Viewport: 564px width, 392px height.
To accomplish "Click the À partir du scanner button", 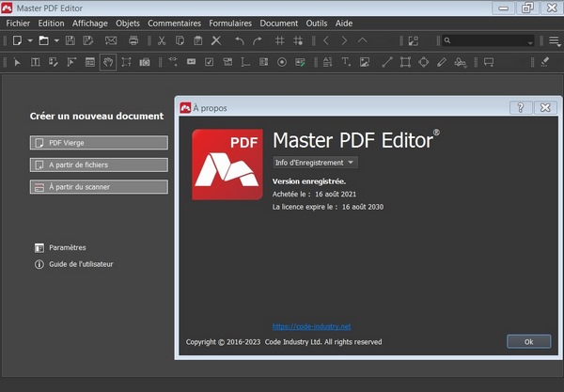I will click(x=99, y=187).
